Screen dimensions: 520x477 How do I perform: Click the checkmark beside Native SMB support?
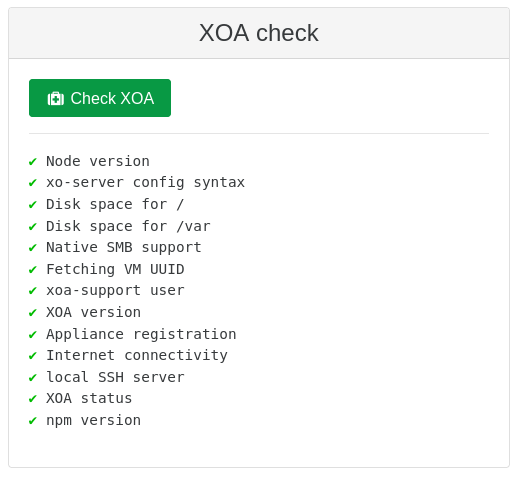pyautogui.click(x=33, y=248)
